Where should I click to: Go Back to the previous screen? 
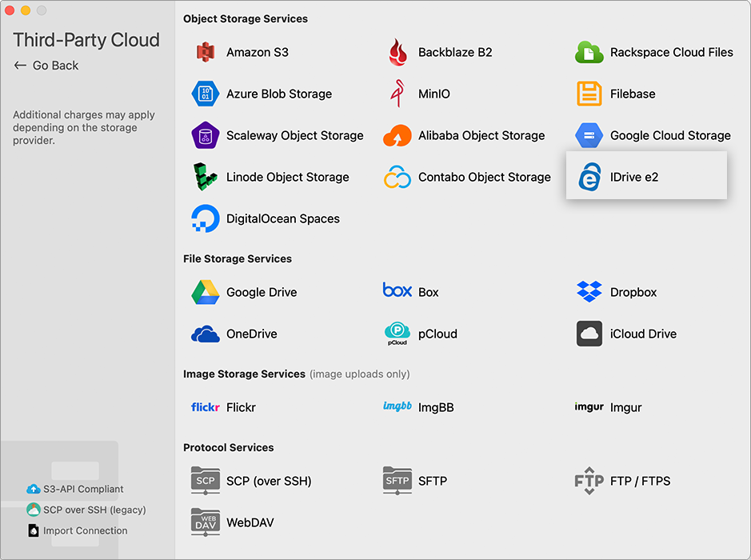[x=46, y=66]
